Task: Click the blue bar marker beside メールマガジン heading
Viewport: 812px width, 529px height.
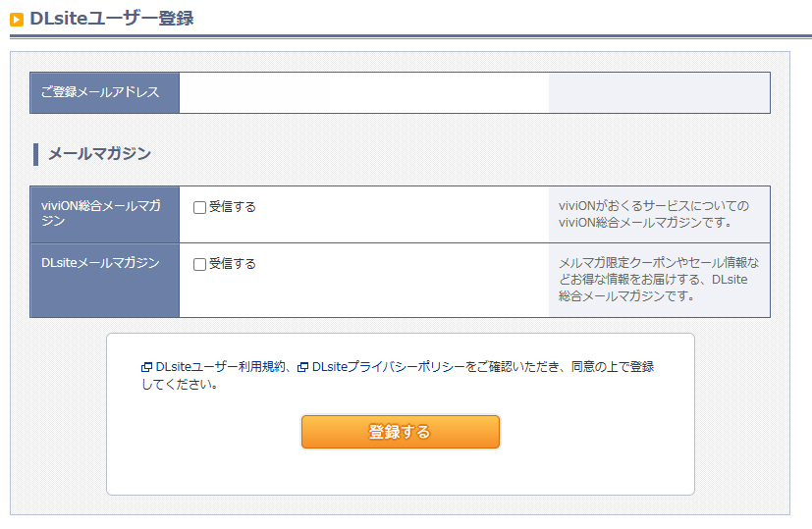Action: click(x=35, y=154)
